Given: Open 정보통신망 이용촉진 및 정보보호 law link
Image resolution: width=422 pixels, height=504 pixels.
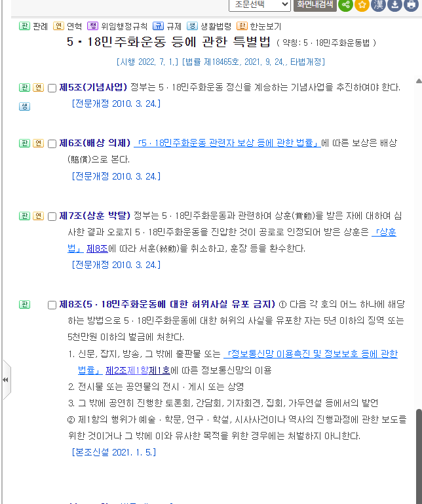Looking at the screenshot, I should point(311,354).
